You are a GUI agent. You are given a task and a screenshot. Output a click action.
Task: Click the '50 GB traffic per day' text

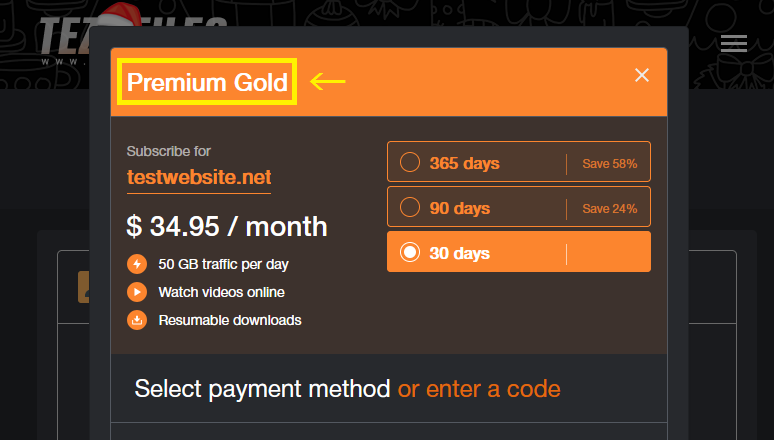tap(224, 265)
